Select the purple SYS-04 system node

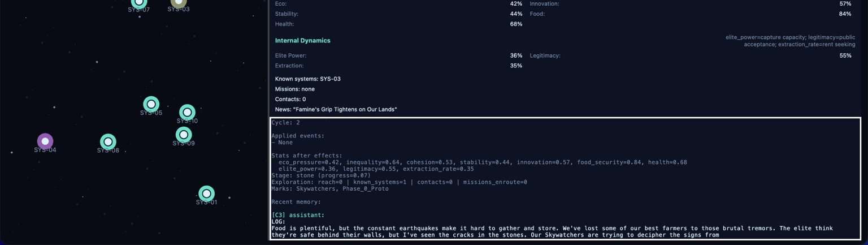45,141
